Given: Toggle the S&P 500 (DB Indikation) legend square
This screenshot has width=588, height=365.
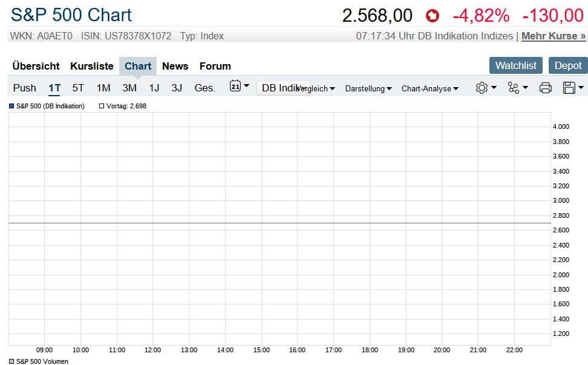Looking at the screenshot, I should (x=11, y=106).
